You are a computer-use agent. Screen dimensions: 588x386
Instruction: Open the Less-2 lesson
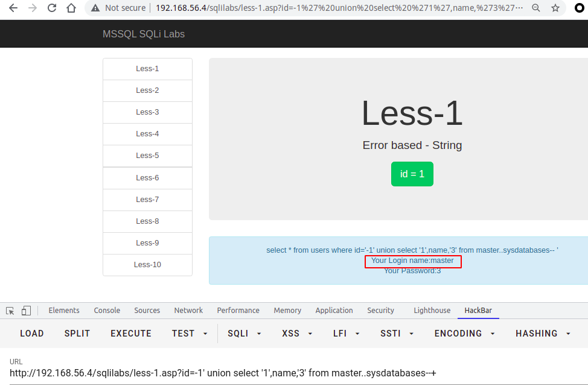(147, 90)
